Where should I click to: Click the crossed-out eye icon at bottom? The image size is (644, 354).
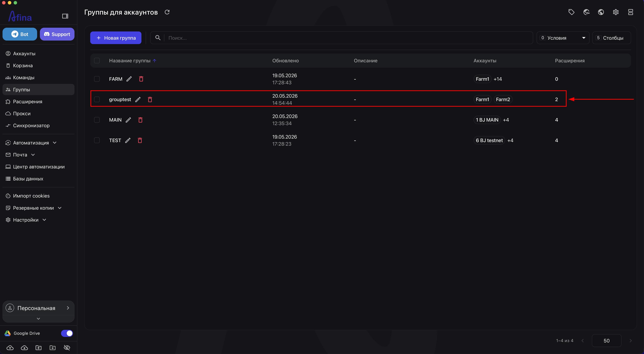67,347
